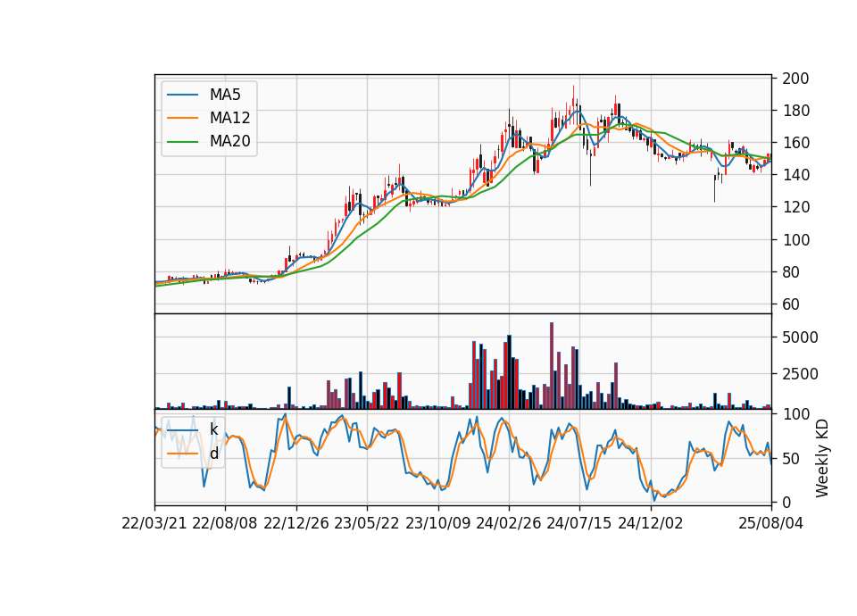Screen dimensions: 857x616
Task: Click the 80 price axis label
Action: [791, 272]
